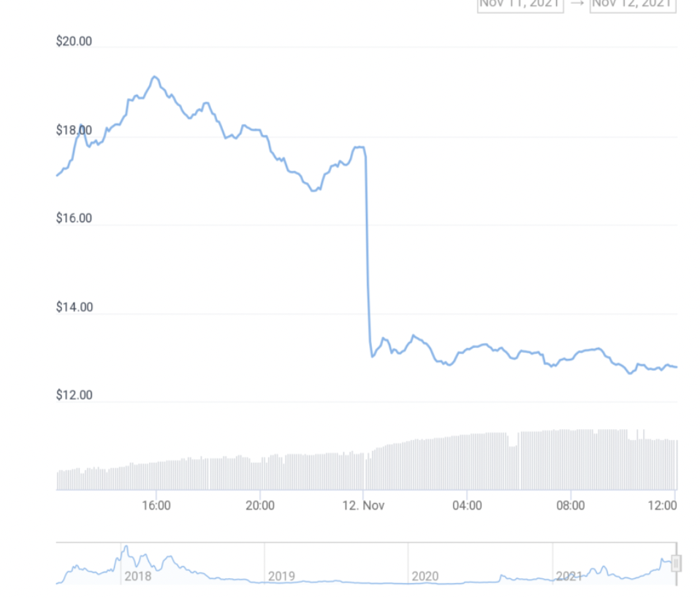Click the $12.00 price axis label
Screen dimensions: 700x598
click(x=74, y=395)
